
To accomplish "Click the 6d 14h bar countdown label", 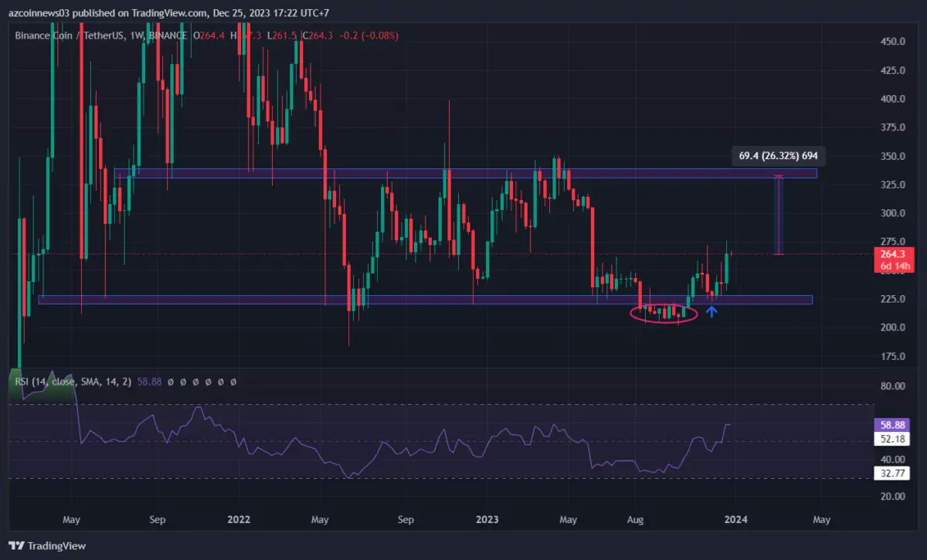I will (x=894, y=266).
